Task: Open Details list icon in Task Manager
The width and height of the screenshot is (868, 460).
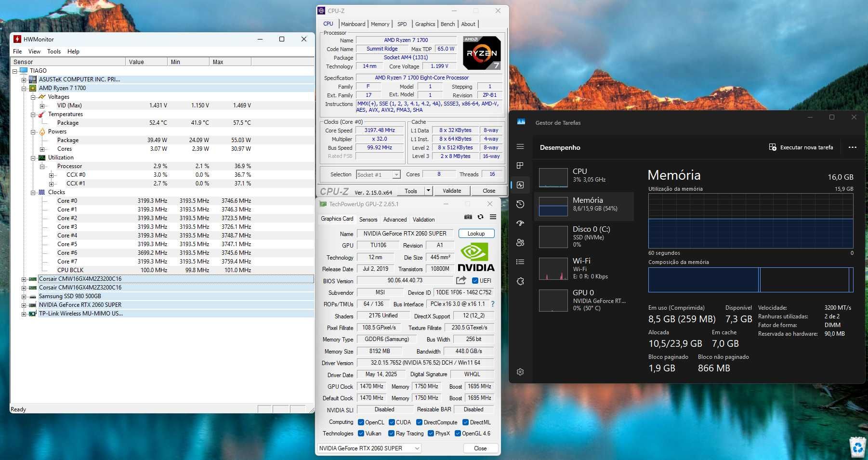Action: click(520, 262)
